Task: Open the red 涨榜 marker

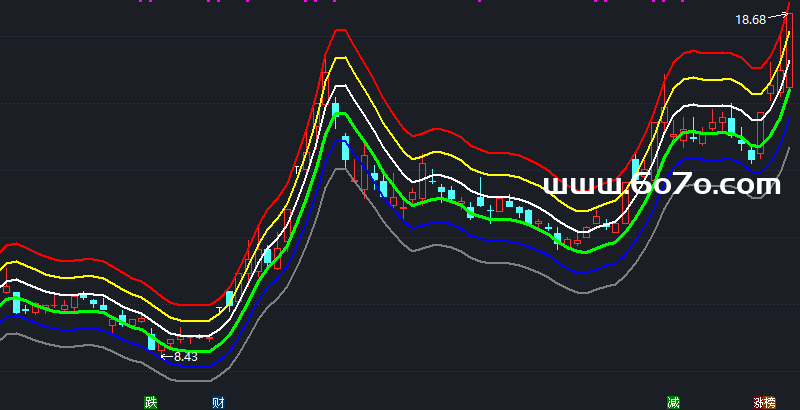Action: [764, 402]
